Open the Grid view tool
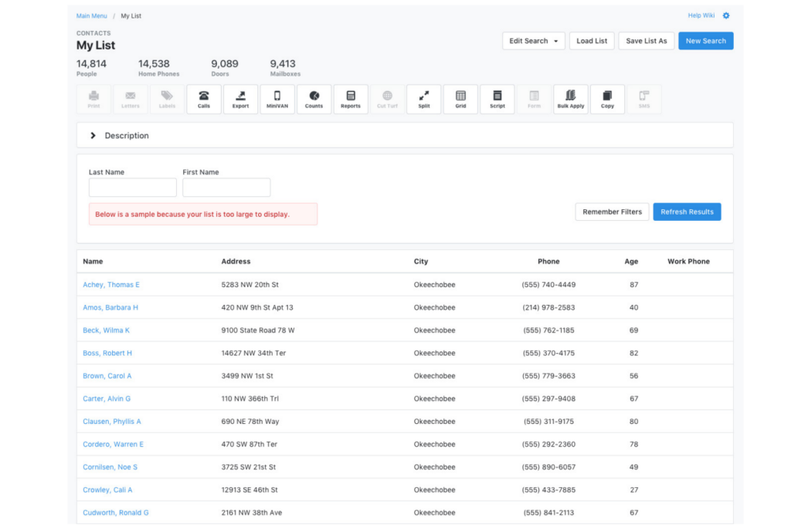This screenshot has height=532, width=791. pos(460,99)
